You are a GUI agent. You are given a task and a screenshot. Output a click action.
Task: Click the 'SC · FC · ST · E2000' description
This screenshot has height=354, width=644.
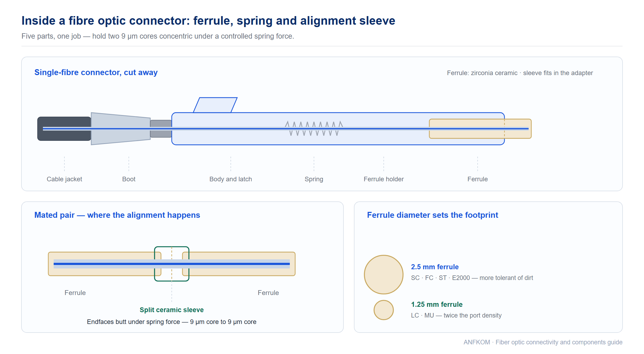tap(472, 278)
